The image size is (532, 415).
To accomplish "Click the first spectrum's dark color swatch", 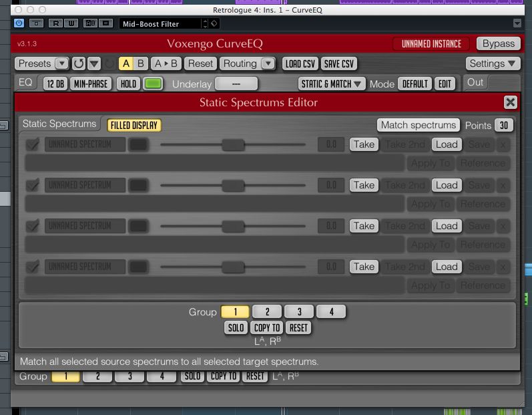I will [x=138, y=144].
